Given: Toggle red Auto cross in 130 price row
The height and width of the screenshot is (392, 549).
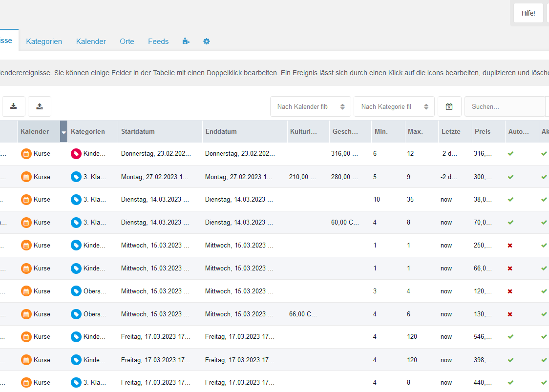Looking at the screenshot, I should pyautogui.click(x=510, y=314).
